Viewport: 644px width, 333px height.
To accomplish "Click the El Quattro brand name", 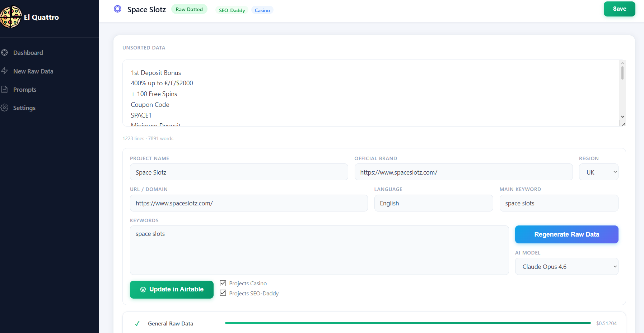I will (x=41, y=17).
